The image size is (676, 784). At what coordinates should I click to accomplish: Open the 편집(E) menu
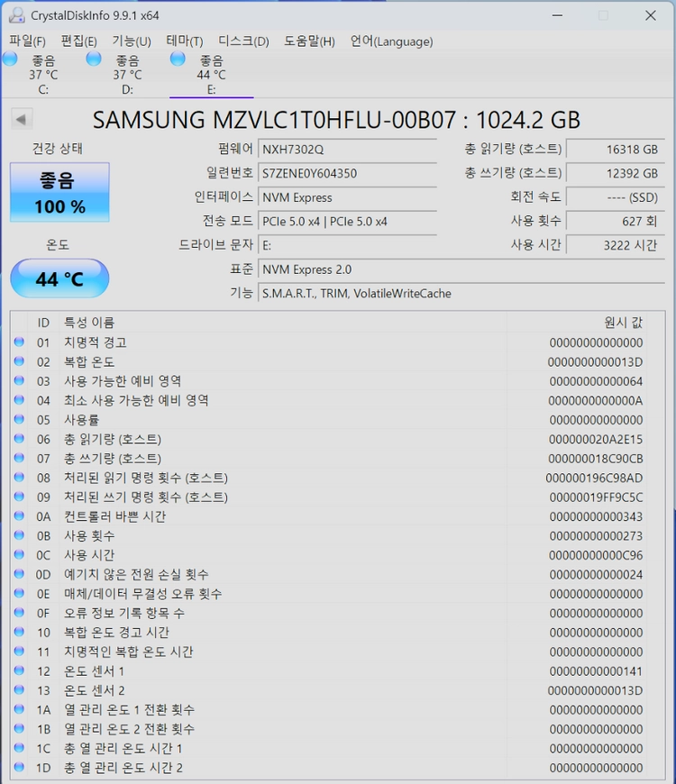pyautogui.click(x=78, y=41)
